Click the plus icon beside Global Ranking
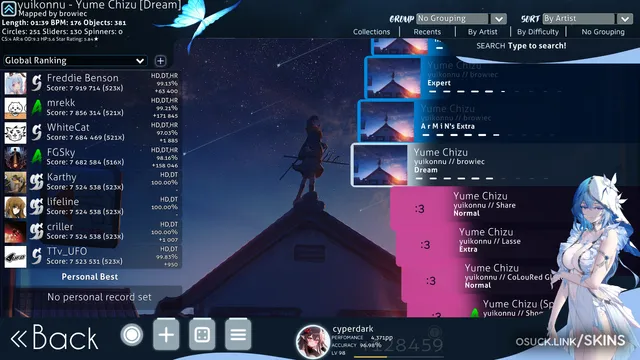This screenshot has height=360, width=640. coord(160,61)
